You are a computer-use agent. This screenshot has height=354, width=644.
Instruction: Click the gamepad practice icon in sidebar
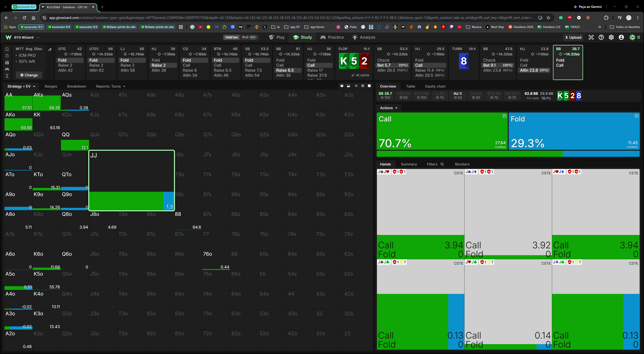click(x=7, y=69)
